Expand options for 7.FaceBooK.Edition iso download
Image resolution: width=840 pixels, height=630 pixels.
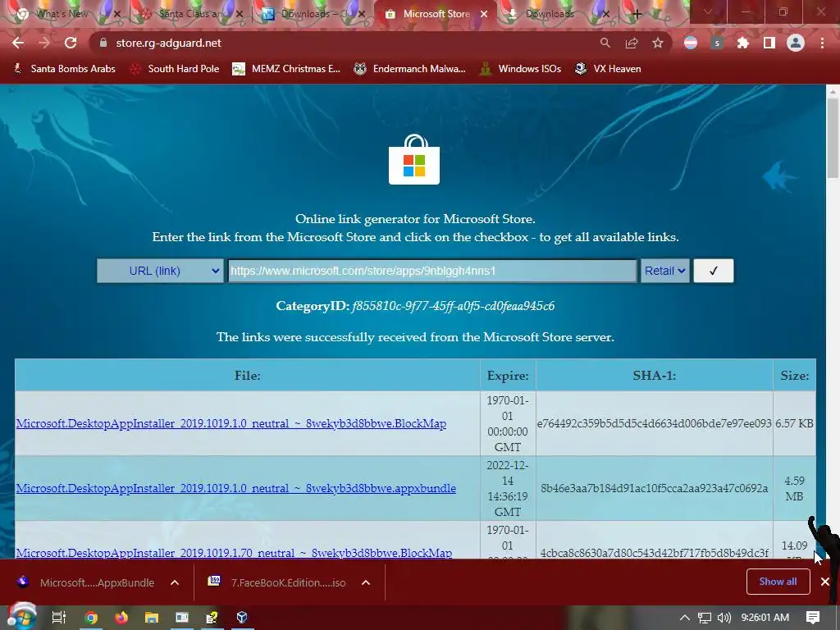(x=366, y=582)
